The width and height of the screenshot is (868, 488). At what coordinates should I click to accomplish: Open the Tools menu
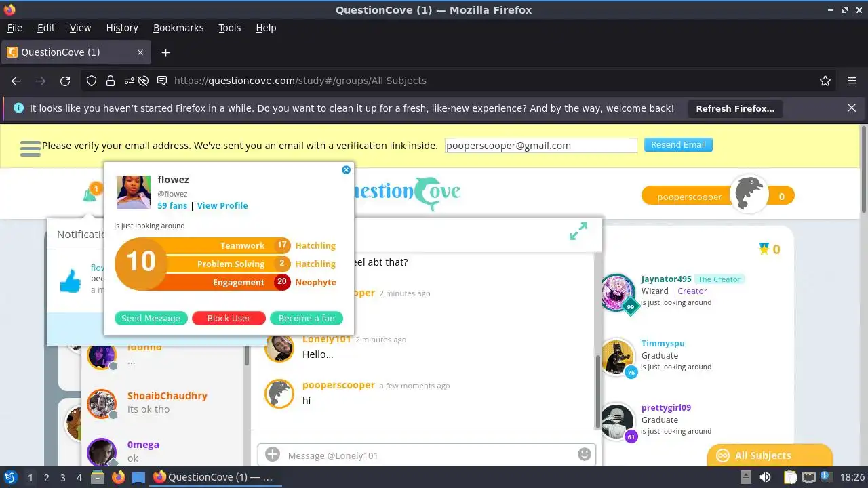point(229,28)
